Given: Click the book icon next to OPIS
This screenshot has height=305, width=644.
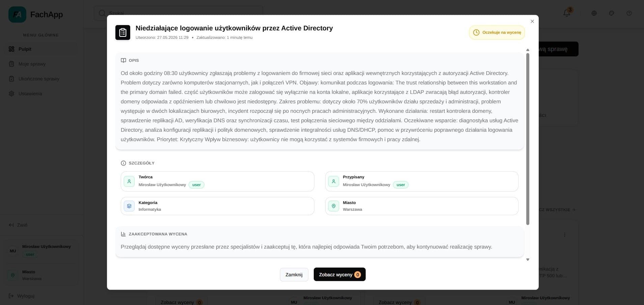Looking at the screenshot, I should [x=123, y=60].
